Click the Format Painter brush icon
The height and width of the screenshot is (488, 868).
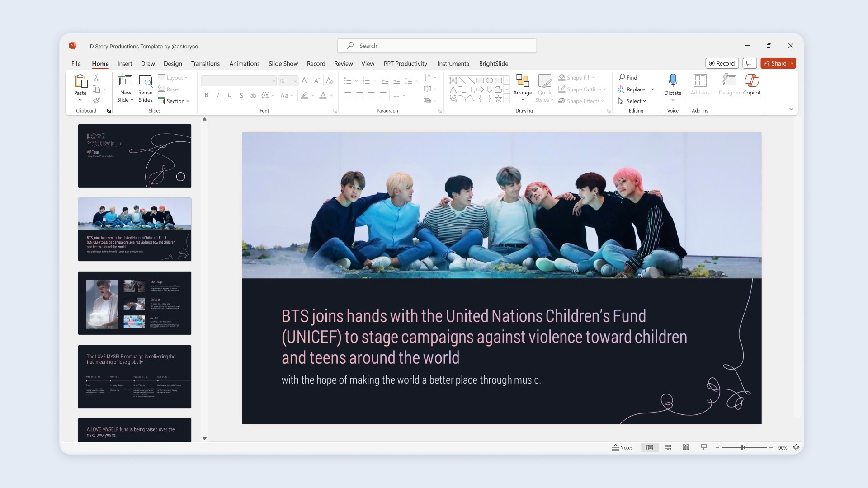tap(96, 100)
